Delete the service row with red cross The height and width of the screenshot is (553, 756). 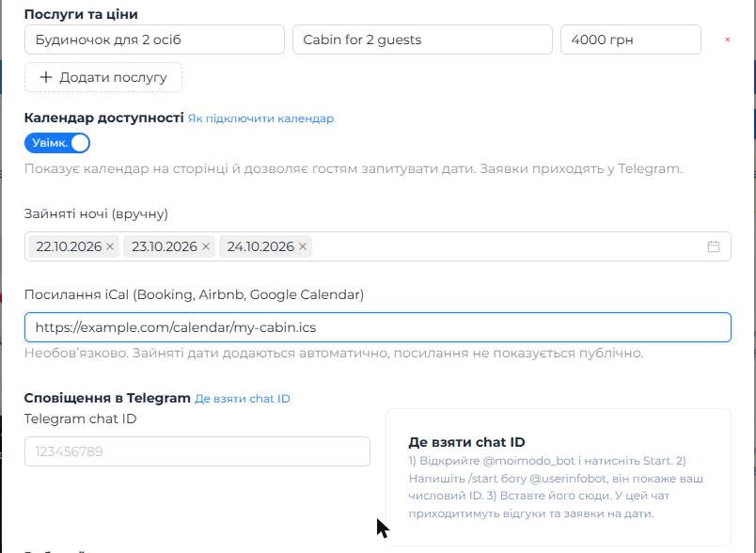pos(728,39)
